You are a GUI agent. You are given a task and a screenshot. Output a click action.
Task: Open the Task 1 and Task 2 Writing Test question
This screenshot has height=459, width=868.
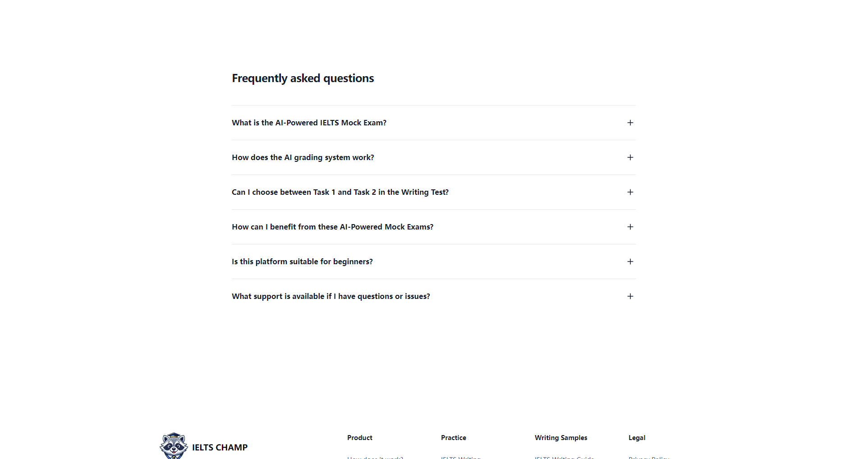click(x=340, y=192)
